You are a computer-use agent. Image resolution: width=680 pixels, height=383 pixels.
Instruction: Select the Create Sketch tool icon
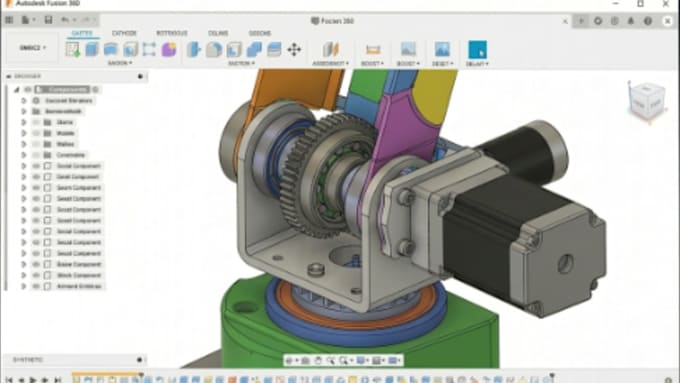[73, 49]
